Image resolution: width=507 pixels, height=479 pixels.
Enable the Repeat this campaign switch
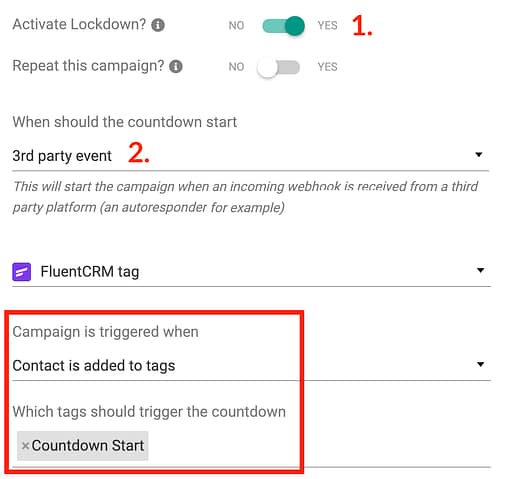click(x=278, y=68)
